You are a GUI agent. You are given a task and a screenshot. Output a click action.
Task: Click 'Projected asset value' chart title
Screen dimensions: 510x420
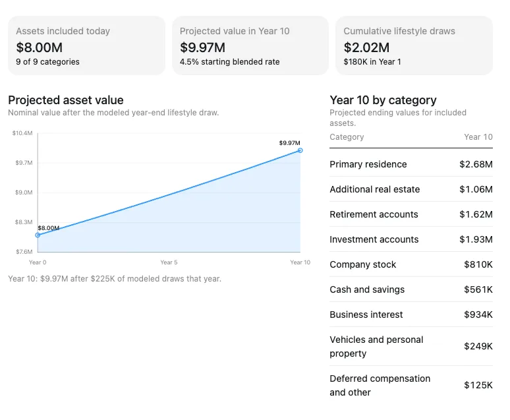pyautogui.click(x=66, y=100)
